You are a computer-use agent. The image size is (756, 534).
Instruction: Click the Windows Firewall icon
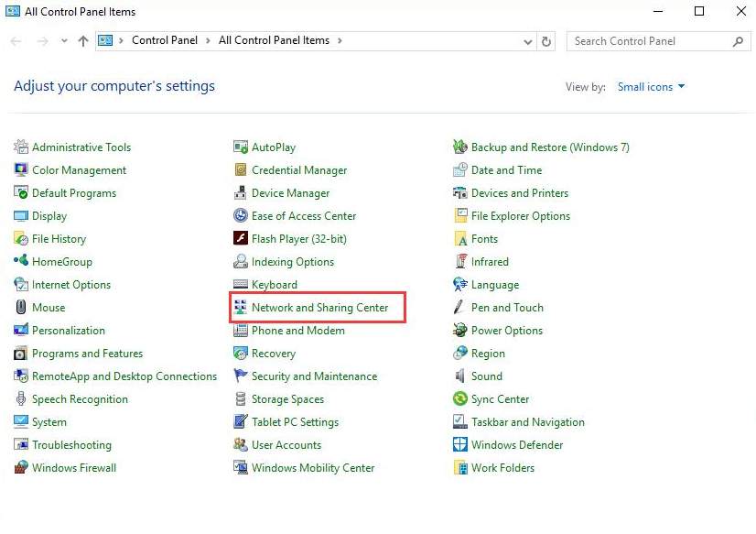tap(21, 467)
